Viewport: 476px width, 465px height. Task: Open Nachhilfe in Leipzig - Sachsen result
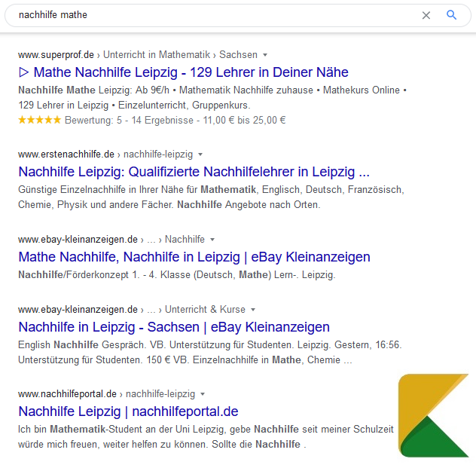[x=174, y=327]
